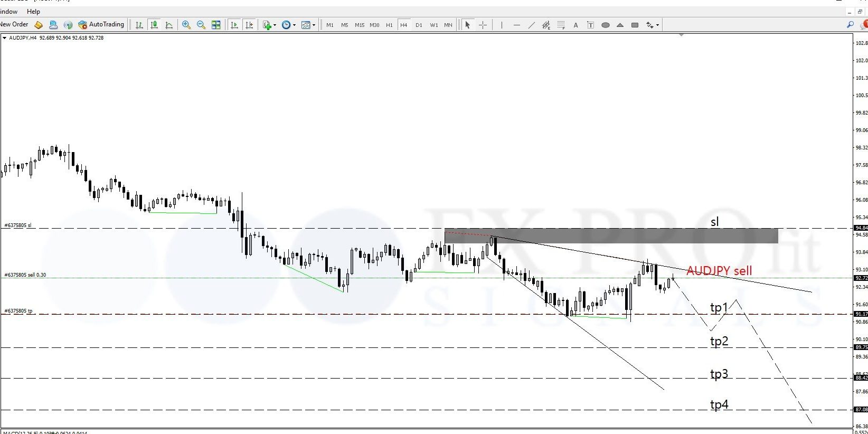
Task: Open the Help menu
Action: (x=33, y=12)
